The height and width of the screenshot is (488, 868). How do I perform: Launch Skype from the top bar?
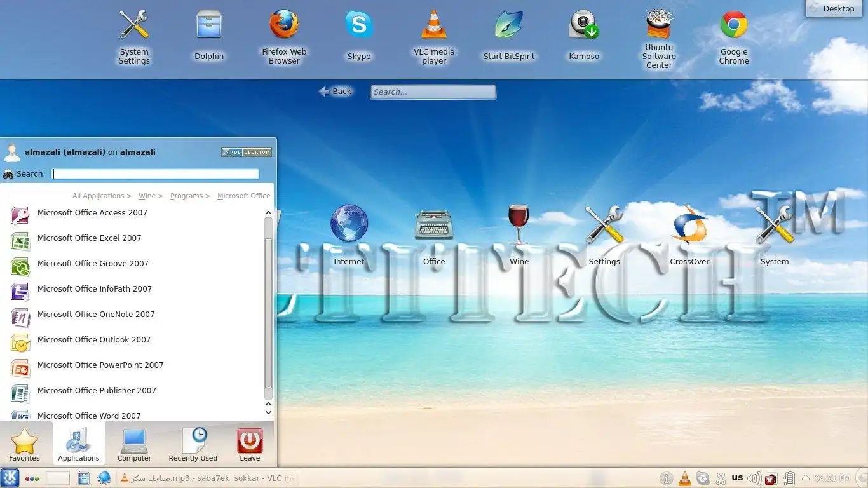click(x=359, y=36)
